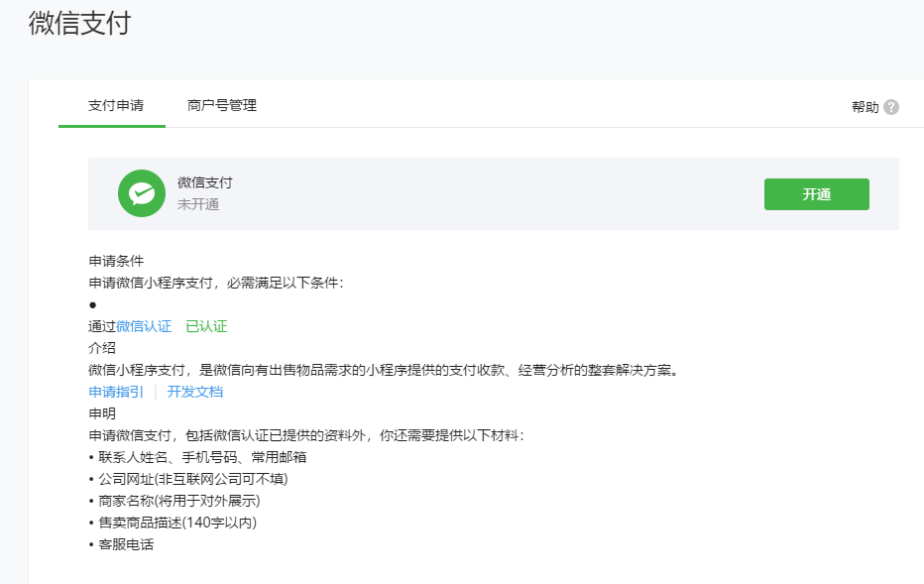The height and width of the screenshot is (584, 924).
Task: Click the 微信支付 name in the status card
Action: pyautogui.click(x=205, y=182)
